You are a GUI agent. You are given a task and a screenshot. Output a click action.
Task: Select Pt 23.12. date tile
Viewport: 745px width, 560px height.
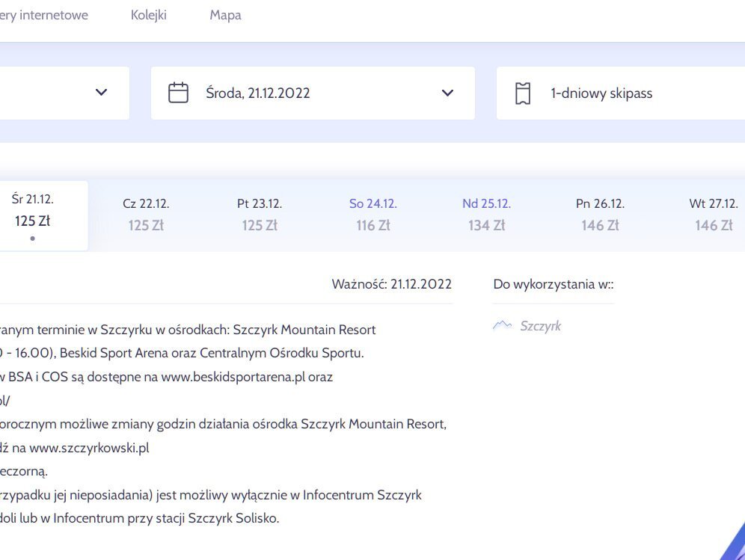260,215
